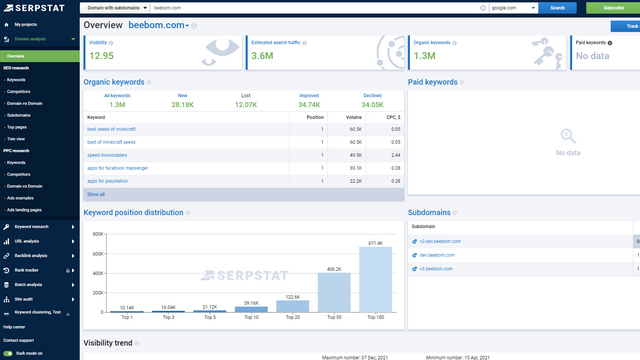Collapse the Domain analysis menu section
This screenshot has height=360, width=640.
[73, 39]
